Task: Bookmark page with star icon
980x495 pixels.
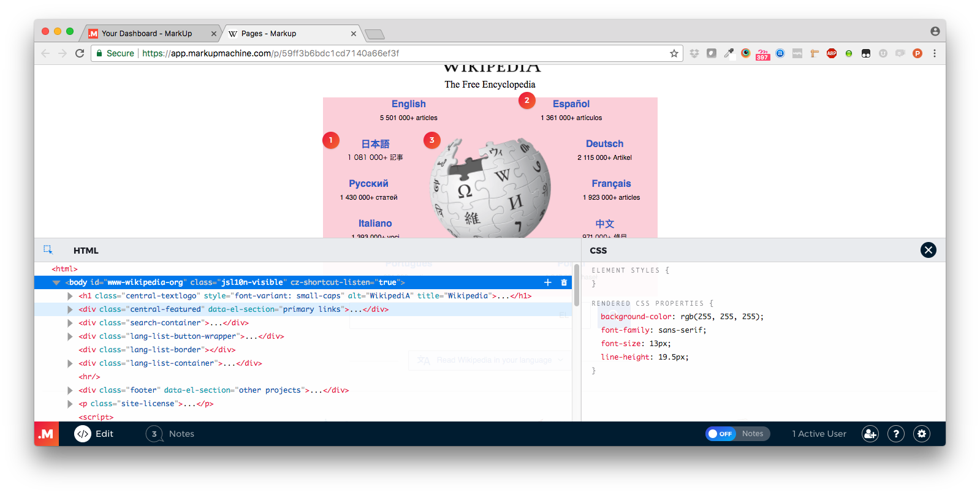Action: pos(674,53)
